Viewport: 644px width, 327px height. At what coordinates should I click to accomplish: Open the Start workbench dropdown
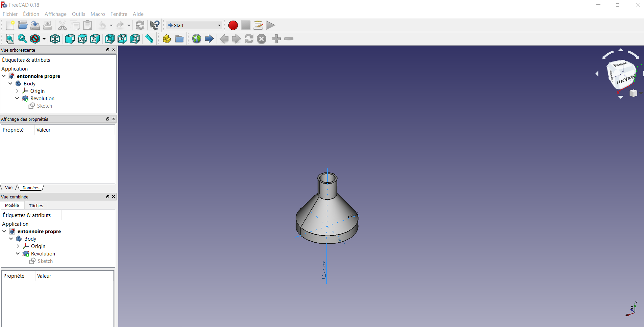tap(194, 25)
